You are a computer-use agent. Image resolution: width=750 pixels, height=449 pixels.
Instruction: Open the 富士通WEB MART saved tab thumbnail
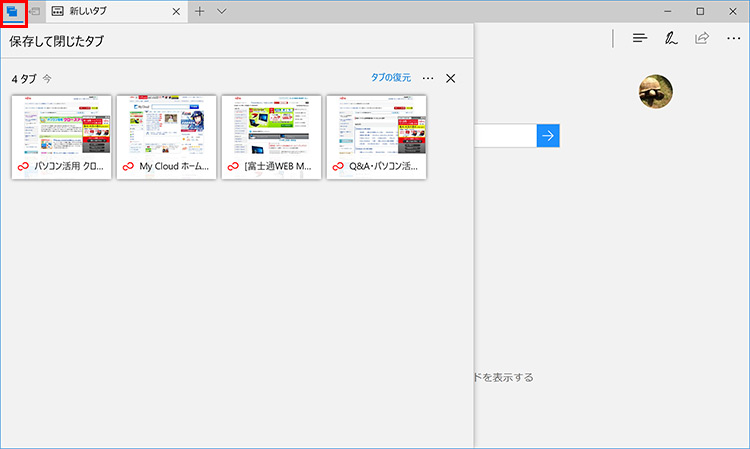click(x=271, y=137)
